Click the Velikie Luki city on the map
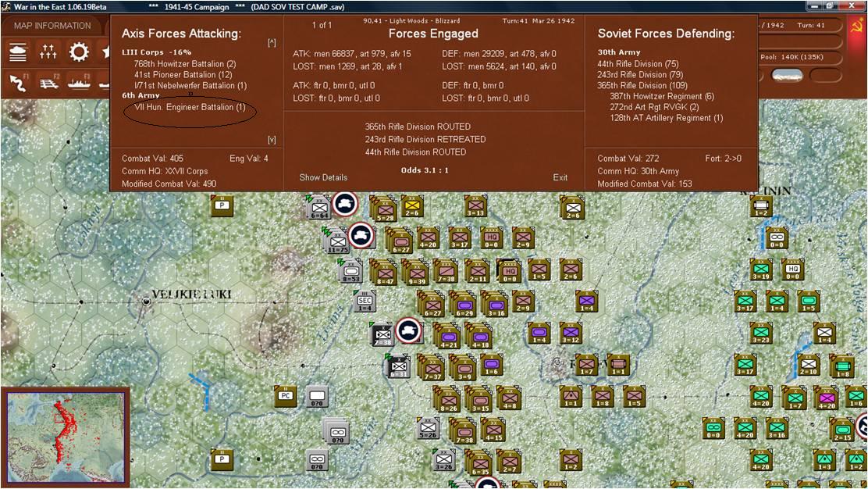This screenshot has width=868, height=489. click(147, 302)
